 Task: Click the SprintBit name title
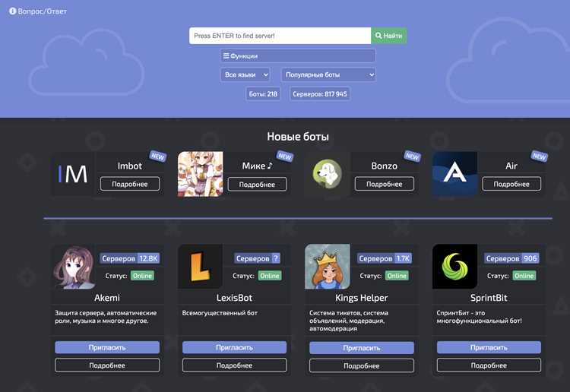click(x=489, y=298)
